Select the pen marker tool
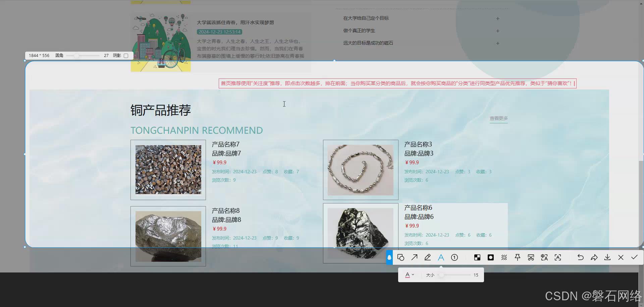The height and width of the screenshot is (307, 644). (x=428, y=257)
